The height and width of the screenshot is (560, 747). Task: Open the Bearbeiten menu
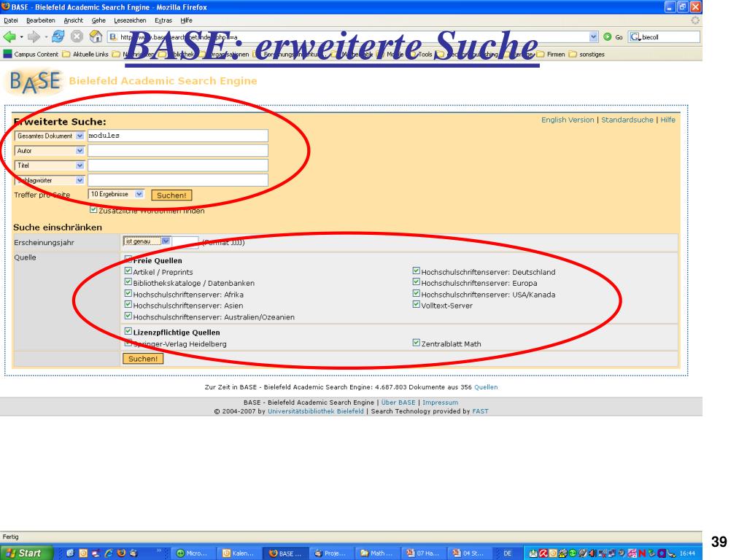tap(41, 20)
